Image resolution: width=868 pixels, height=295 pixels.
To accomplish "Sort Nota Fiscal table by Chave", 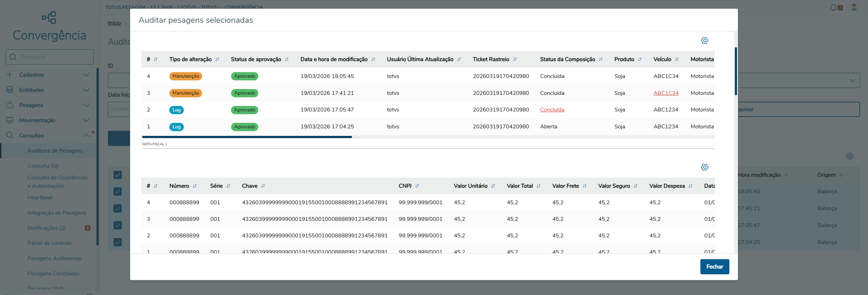I will click(x=263, y=186).
